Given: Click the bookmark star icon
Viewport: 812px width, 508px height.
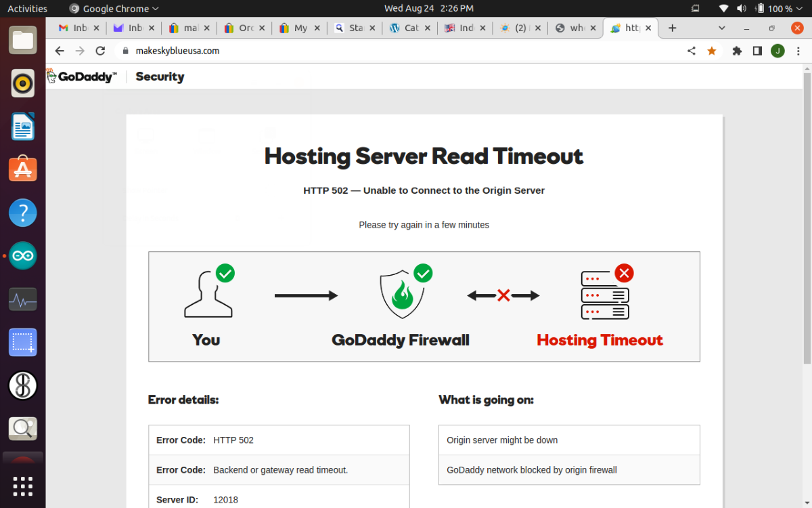Looking at the screenshot, I should [712, 51].
